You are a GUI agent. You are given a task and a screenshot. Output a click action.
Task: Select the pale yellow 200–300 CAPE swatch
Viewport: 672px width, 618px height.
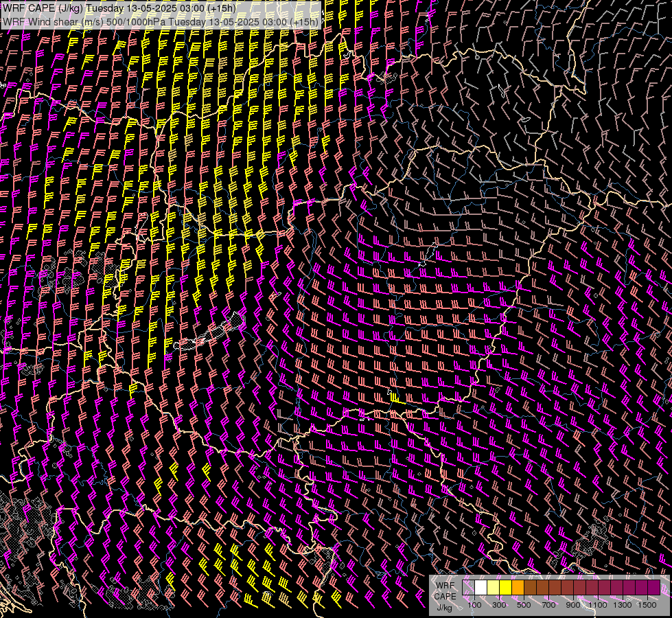coord(494,588)
